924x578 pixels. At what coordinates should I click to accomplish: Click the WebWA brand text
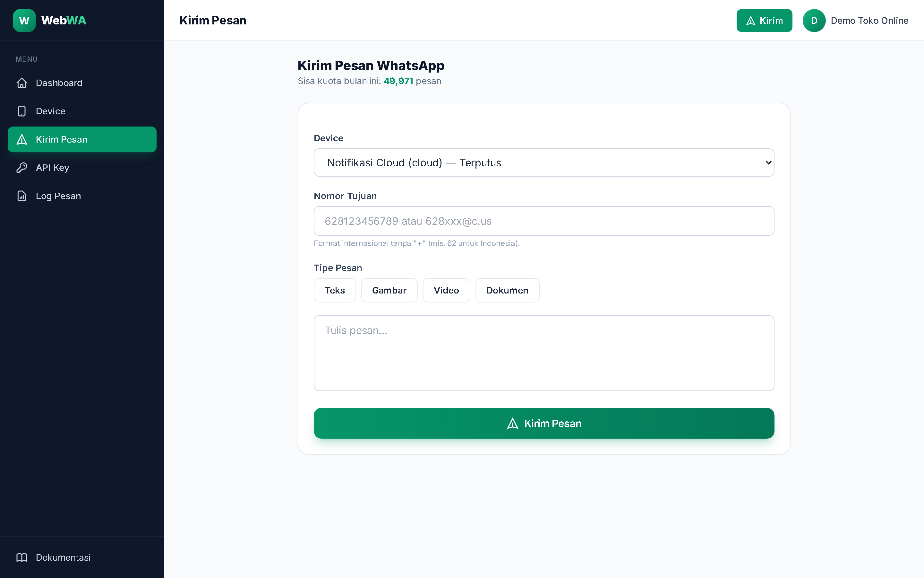point(64,20)
